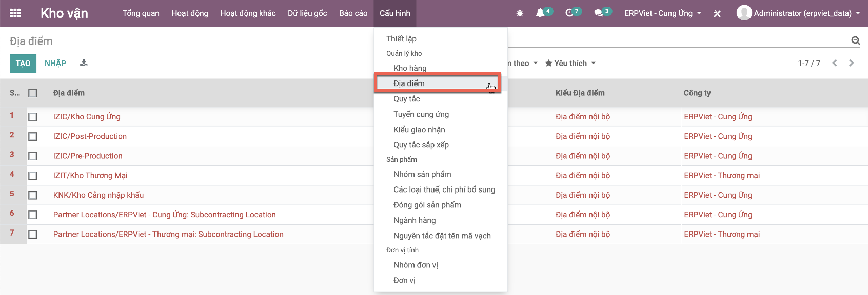Click the search input field
868x295 pixels.
click(x=677, y=40)
